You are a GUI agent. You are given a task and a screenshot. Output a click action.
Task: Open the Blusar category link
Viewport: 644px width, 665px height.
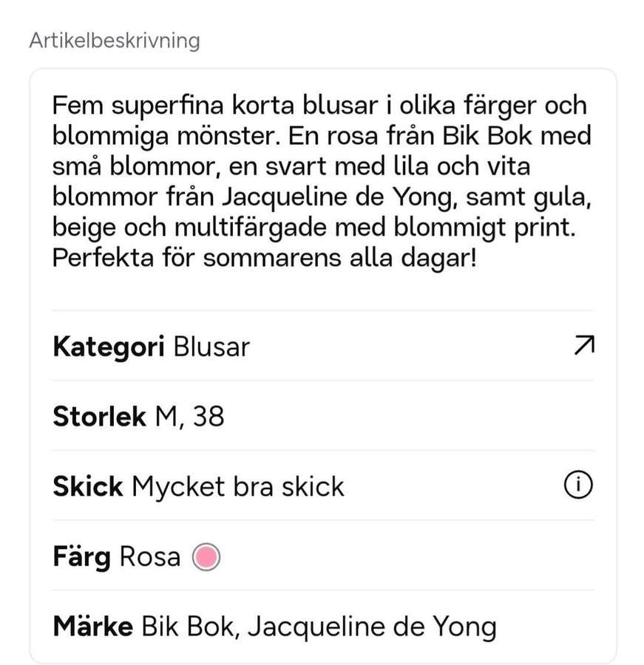tap(211, 347)
